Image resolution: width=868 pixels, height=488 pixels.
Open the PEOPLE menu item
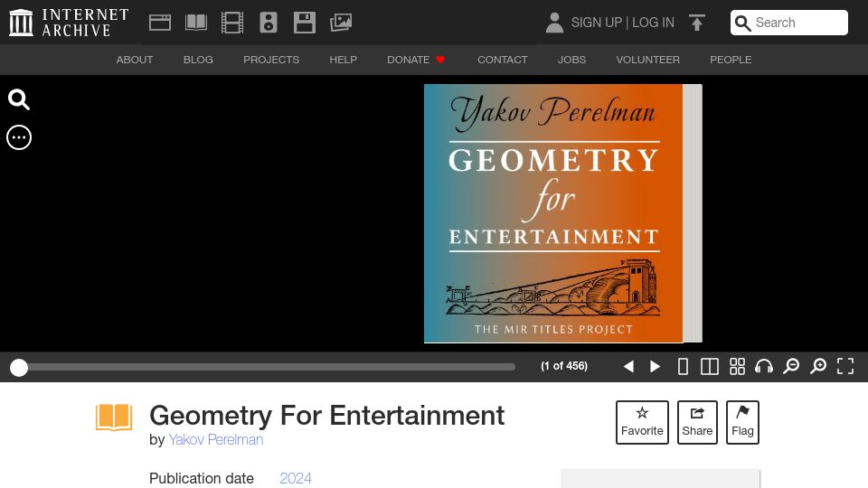(731, 60)
